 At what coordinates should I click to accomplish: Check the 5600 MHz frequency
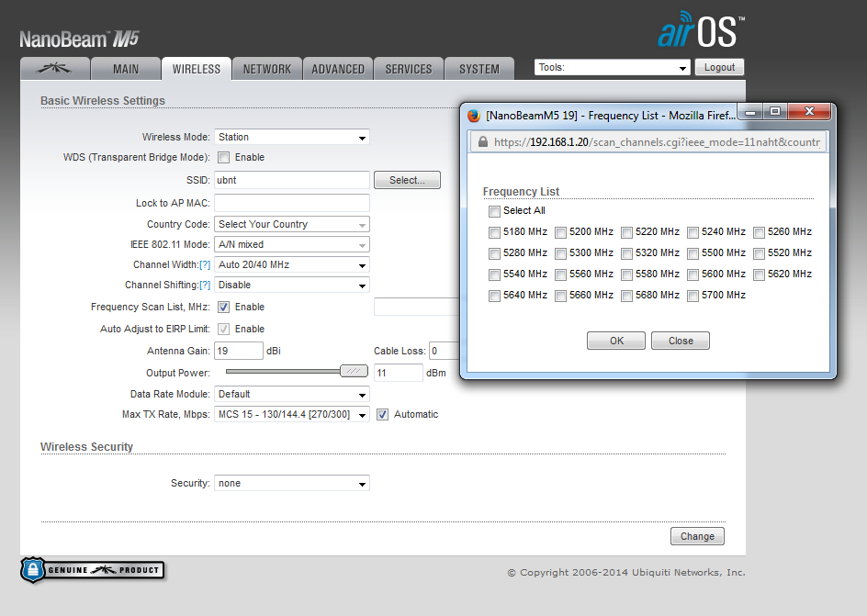click(x=692, y=274)
